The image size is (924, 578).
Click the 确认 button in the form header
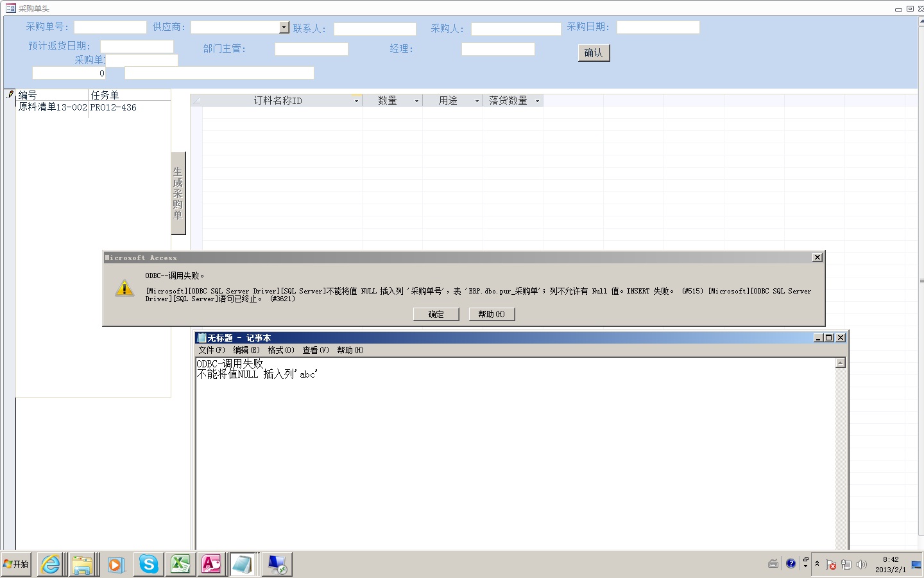click(x=594, y=53)
